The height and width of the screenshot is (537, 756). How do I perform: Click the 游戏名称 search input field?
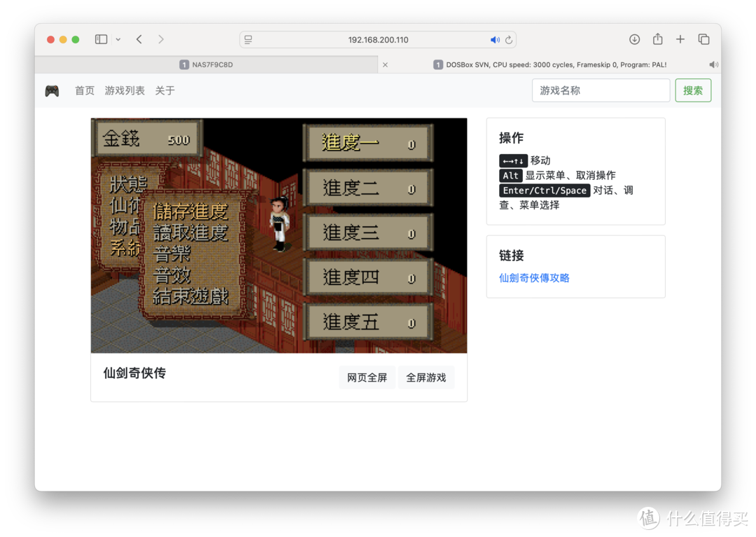coord(601,90)
